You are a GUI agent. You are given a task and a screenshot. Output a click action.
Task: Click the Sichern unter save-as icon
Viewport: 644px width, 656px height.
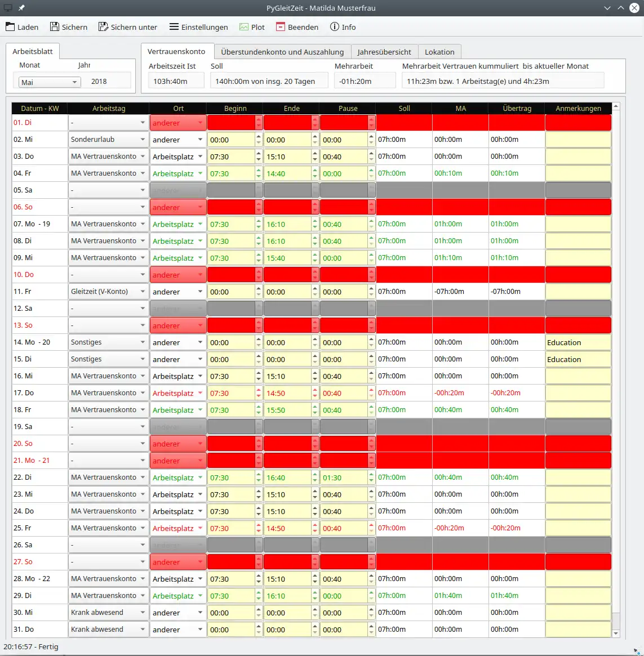click(103, 27)
